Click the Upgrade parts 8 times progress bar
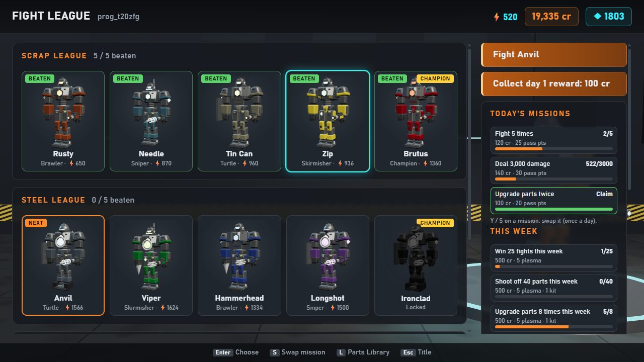The image size is (644, 362). [554, 327]
